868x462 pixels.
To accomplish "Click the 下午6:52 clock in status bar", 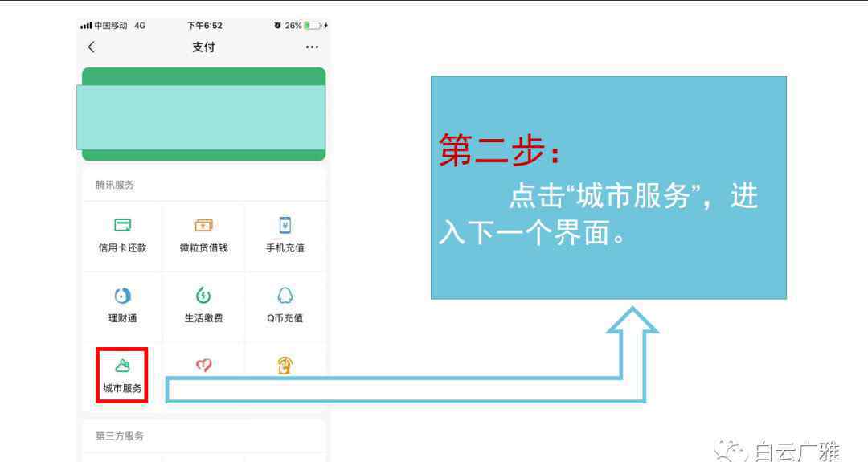I will coord(204,26).
